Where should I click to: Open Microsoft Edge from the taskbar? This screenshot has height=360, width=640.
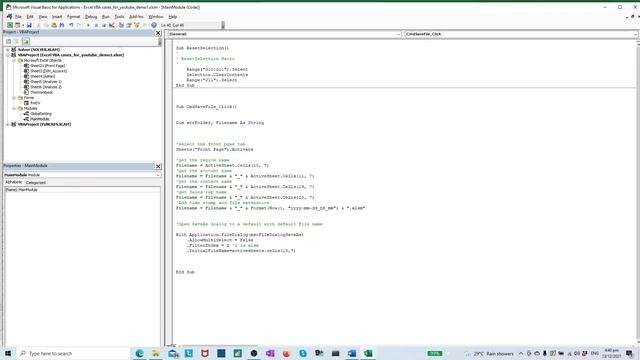point(139,353)
